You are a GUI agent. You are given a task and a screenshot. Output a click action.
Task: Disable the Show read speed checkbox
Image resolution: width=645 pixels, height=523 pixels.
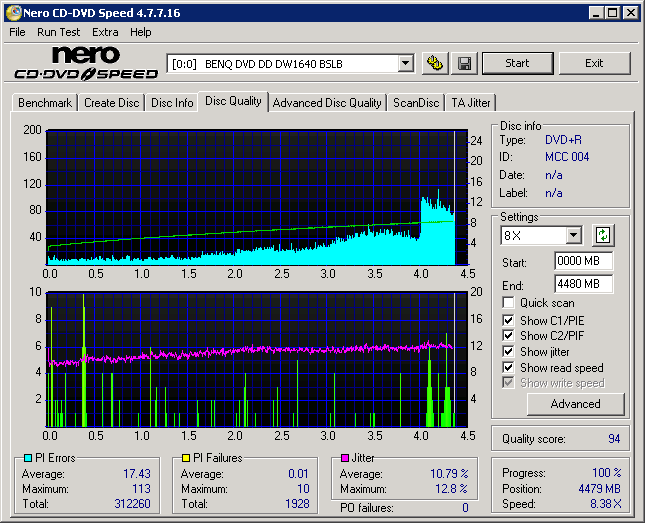509,368
